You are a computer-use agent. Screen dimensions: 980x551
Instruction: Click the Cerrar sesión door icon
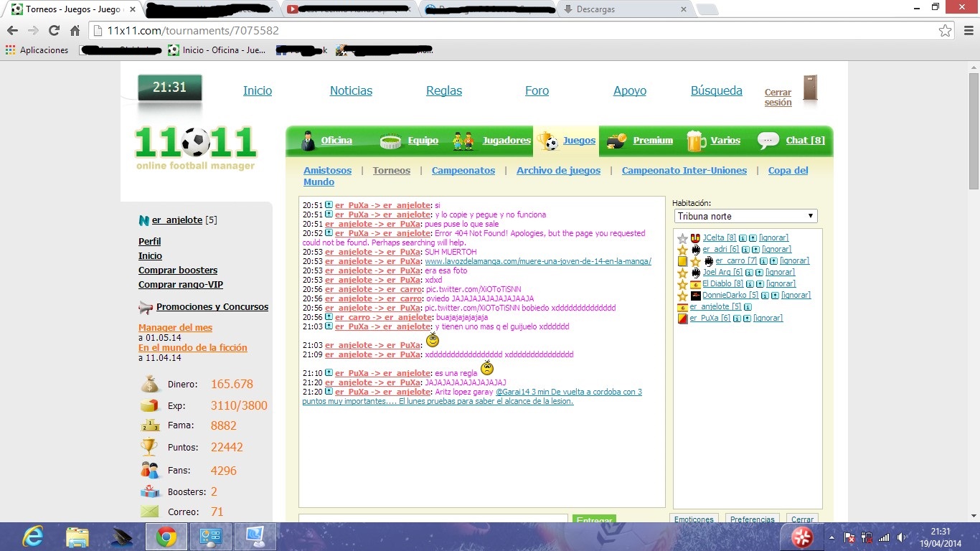point(810,88)
